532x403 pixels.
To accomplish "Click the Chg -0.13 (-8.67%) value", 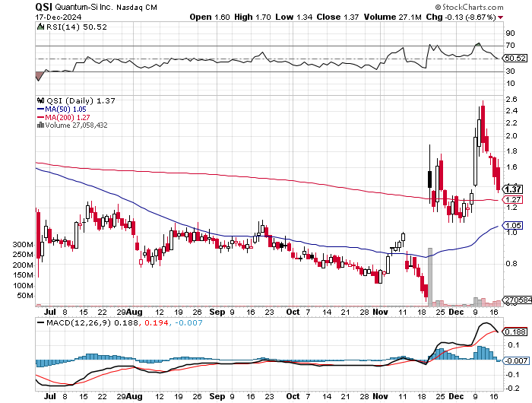I will coord(461,17).
